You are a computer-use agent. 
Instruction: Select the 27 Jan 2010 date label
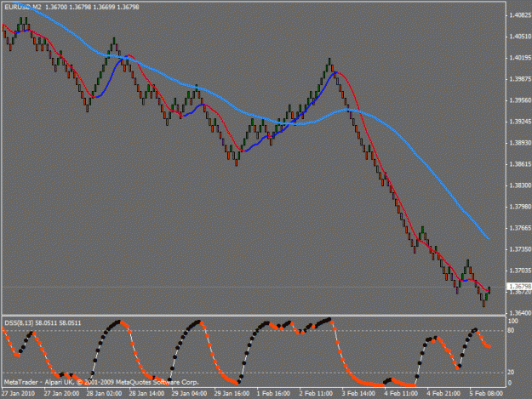click(x=19, y=394)
